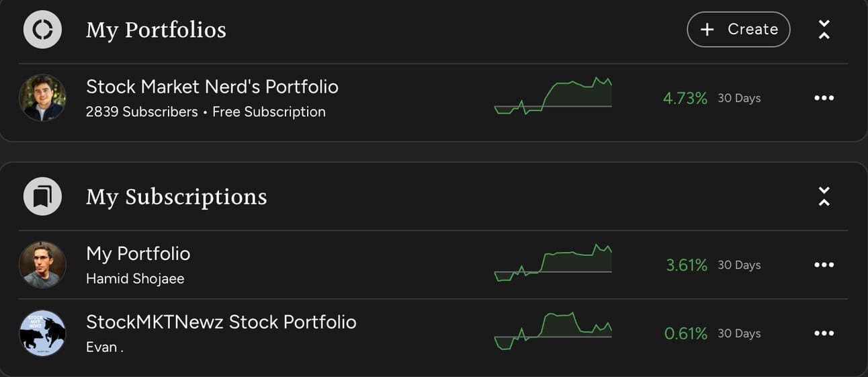Open Stock Market Nerd's Portfolio title
This screenshot has width=868, height=377.
point(212,87)
